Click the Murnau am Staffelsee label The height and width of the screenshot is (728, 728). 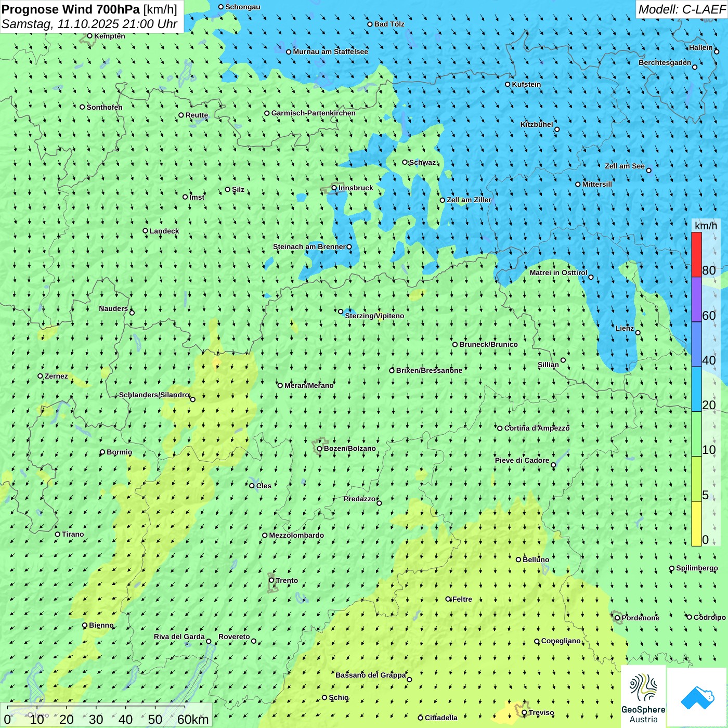pyautogui.click(x=331, y=51)
